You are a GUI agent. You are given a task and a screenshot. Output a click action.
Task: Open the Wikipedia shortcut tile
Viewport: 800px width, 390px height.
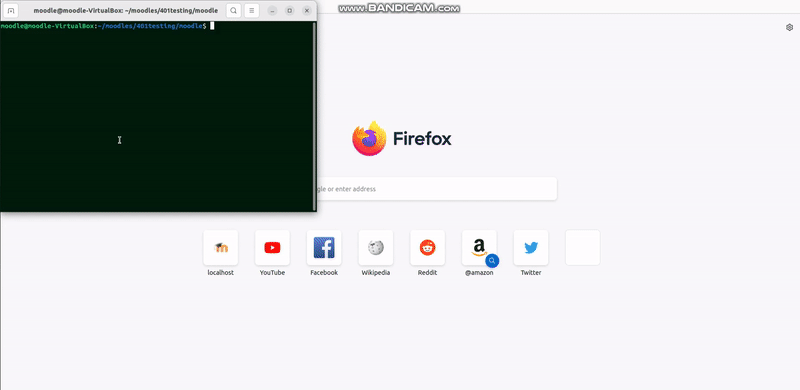pos(376,248)
